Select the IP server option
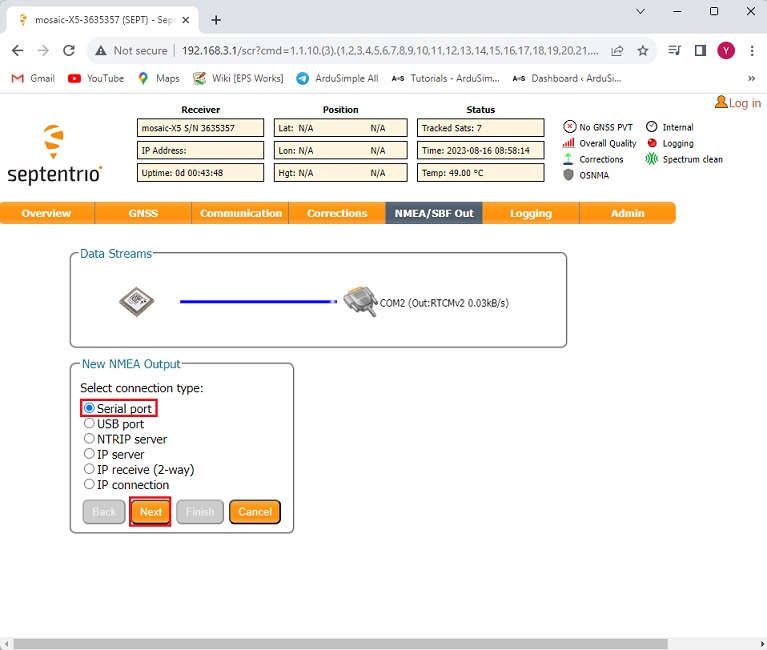 [x=89, y=454]
